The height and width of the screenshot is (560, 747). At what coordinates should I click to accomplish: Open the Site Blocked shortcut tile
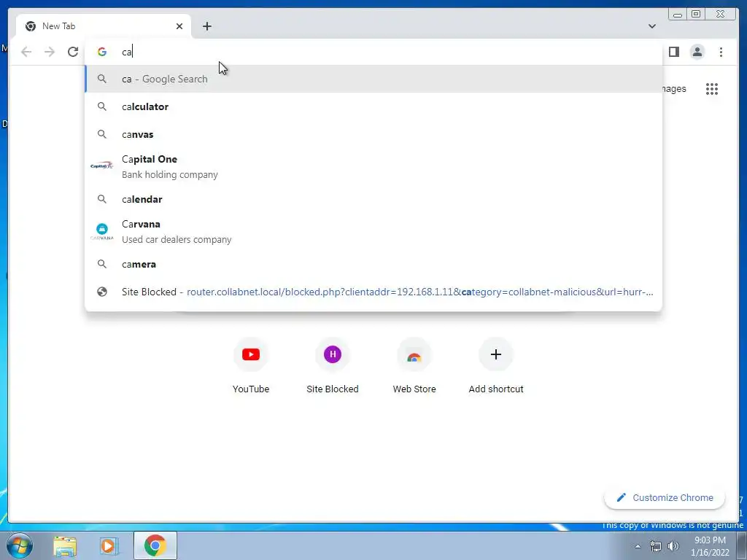pos(333,366)
